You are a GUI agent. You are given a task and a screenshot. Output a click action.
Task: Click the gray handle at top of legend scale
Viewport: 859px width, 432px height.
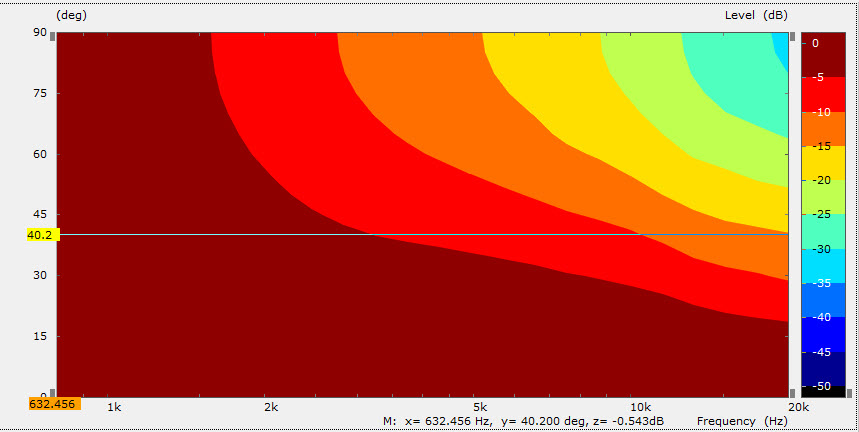(793, 37)
